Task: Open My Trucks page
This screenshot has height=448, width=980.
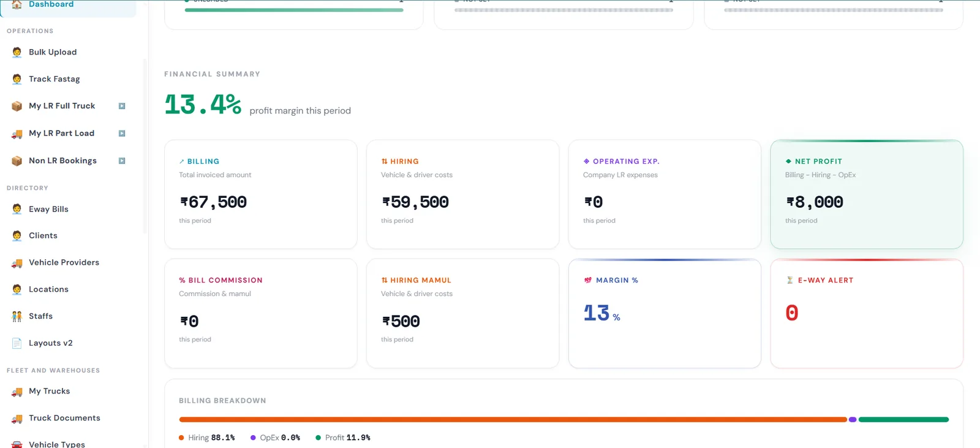Action: [x=49, y=391]
